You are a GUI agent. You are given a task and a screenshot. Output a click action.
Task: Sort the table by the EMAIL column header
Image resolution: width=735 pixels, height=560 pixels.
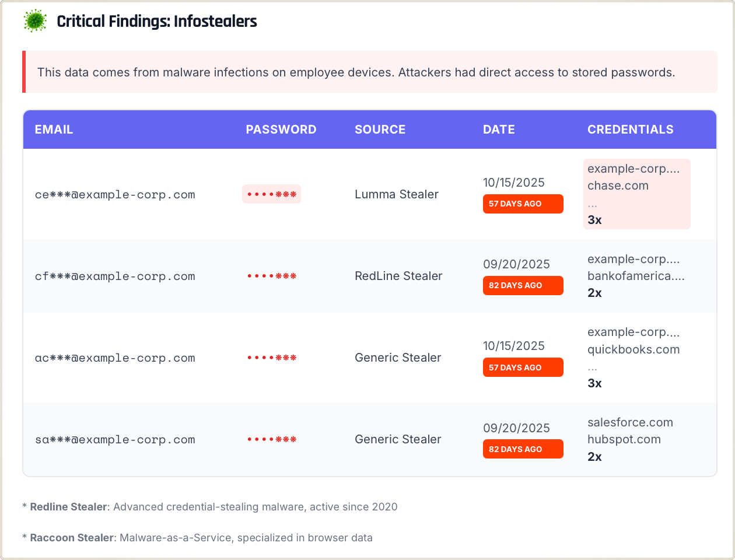pos(54,129)
